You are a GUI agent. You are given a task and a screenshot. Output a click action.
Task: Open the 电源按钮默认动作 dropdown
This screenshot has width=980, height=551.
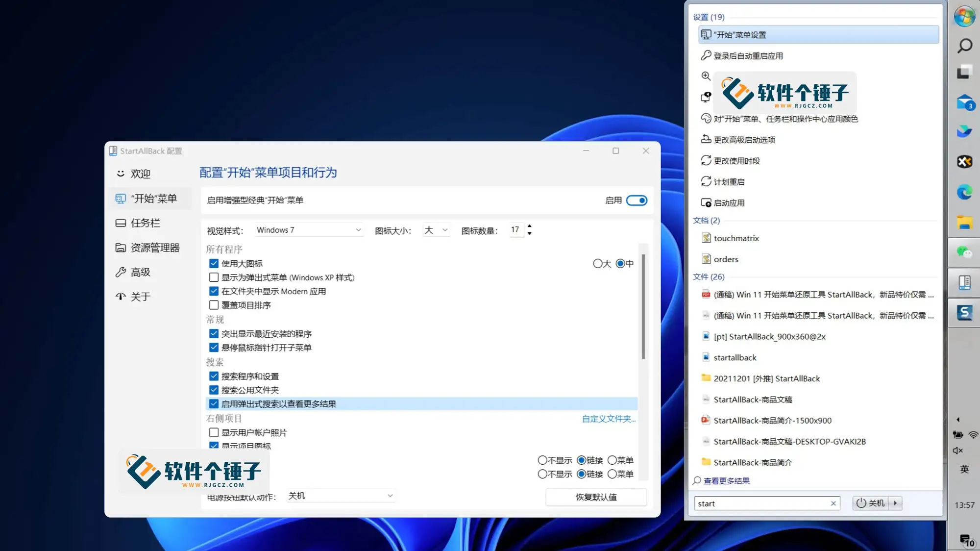pyautogui.click(x=341, y=496)
